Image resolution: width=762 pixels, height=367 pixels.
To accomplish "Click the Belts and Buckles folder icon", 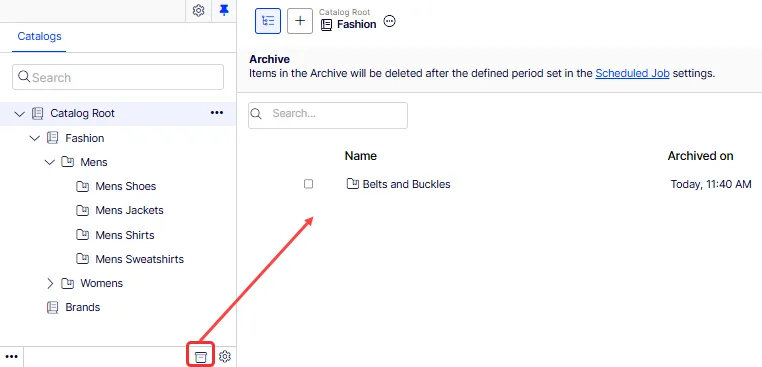I will pos(352,184).
